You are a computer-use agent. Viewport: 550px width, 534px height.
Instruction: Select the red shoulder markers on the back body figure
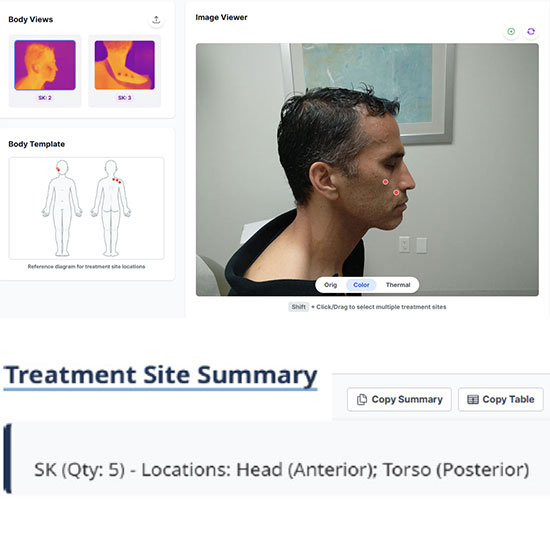pos(117,181)
